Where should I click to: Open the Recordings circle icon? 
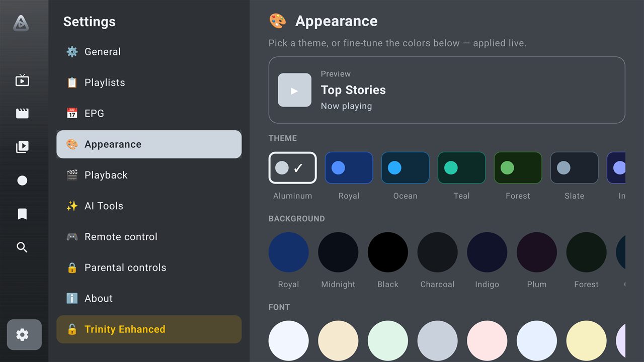coord(22,180)
